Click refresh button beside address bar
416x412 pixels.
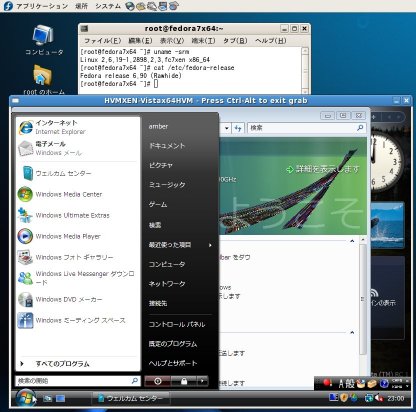(x=238, y=128)
